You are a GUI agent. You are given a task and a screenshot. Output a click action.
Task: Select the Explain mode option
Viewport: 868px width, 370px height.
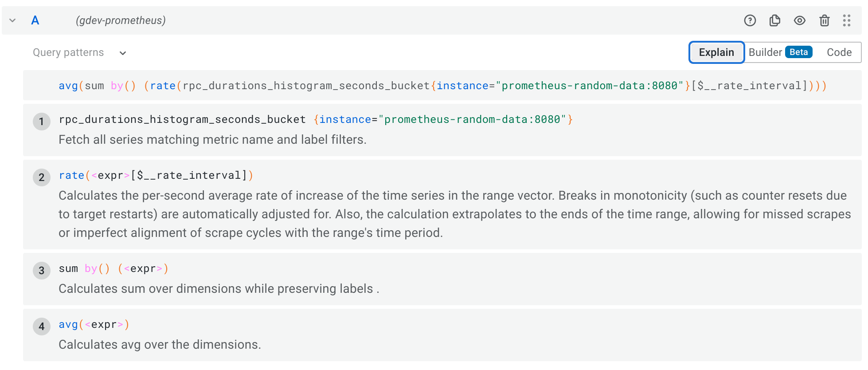coord(716,52)
